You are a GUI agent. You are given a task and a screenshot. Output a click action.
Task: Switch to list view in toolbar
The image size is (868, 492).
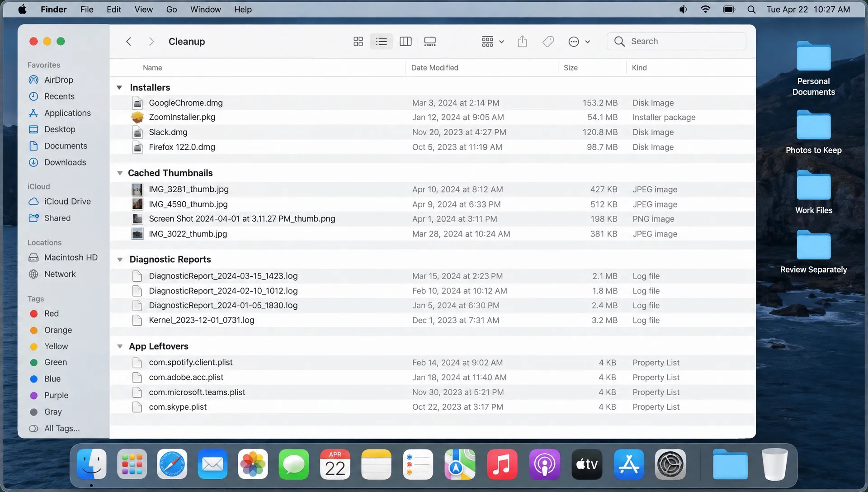click(x=382, y=42)
